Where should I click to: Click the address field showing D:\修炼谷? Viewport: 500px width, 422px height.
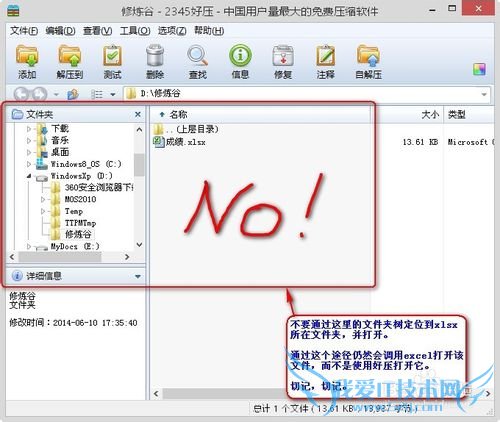click(307, 94)
